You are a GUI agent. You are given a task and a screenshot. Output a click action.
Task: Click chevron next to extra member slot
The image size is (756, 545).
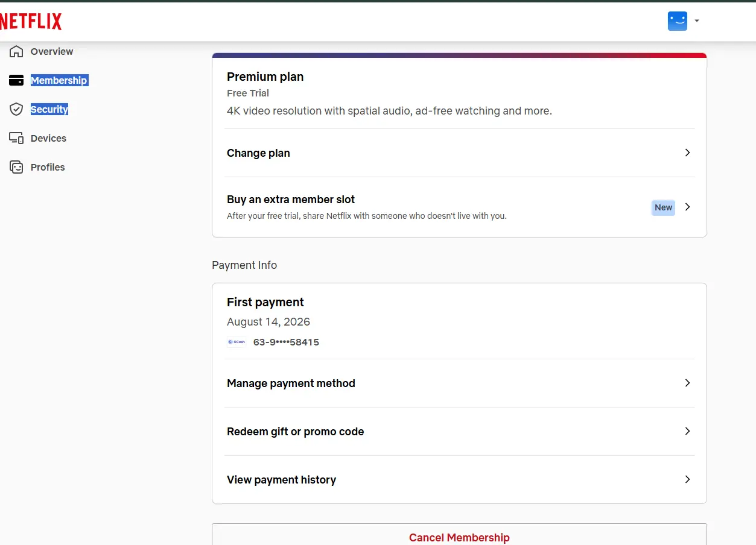click(x=687, y=207)
